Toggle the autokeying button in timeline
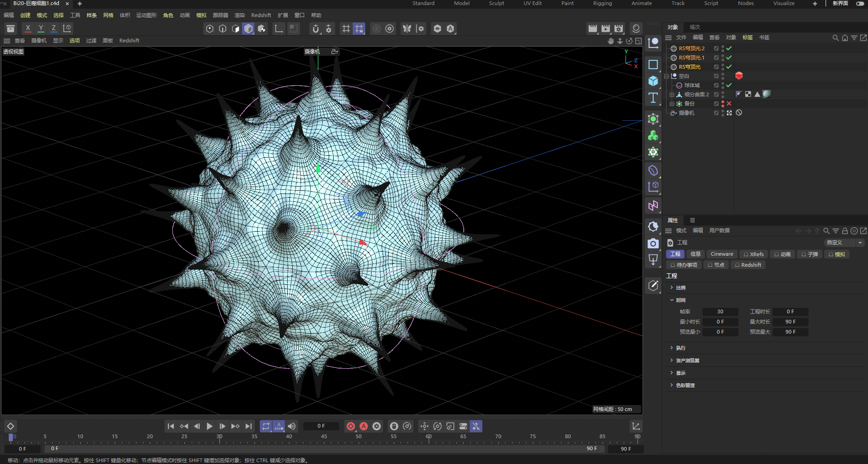868x464 pixels. [364, 426]
